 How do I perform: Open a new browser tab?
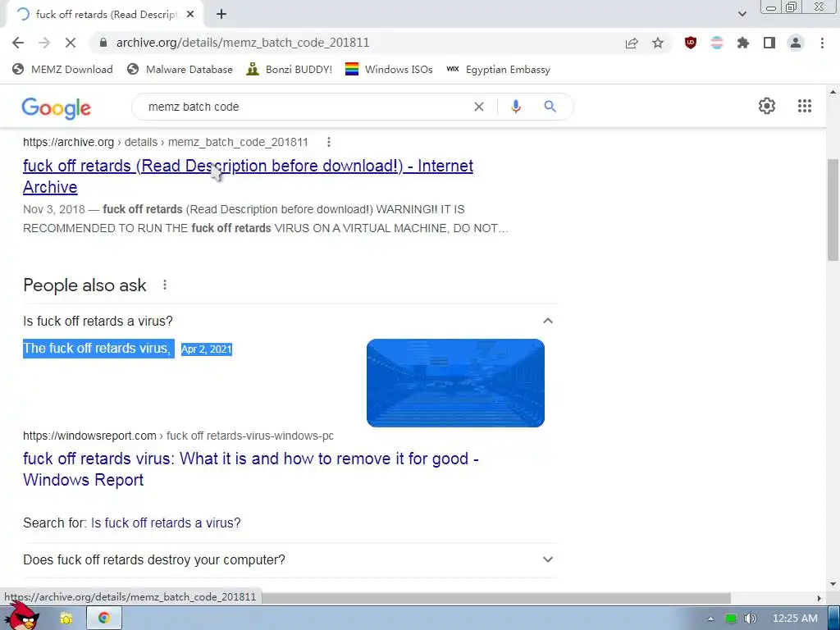click(x=221, y=15)
